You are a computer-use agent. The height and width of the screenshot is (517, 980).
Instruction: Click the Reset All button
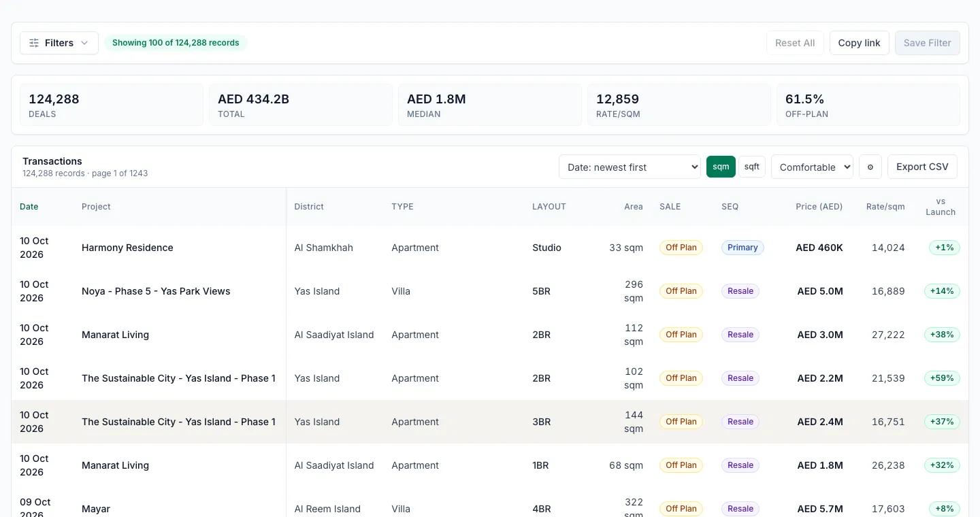click(795, 43)
